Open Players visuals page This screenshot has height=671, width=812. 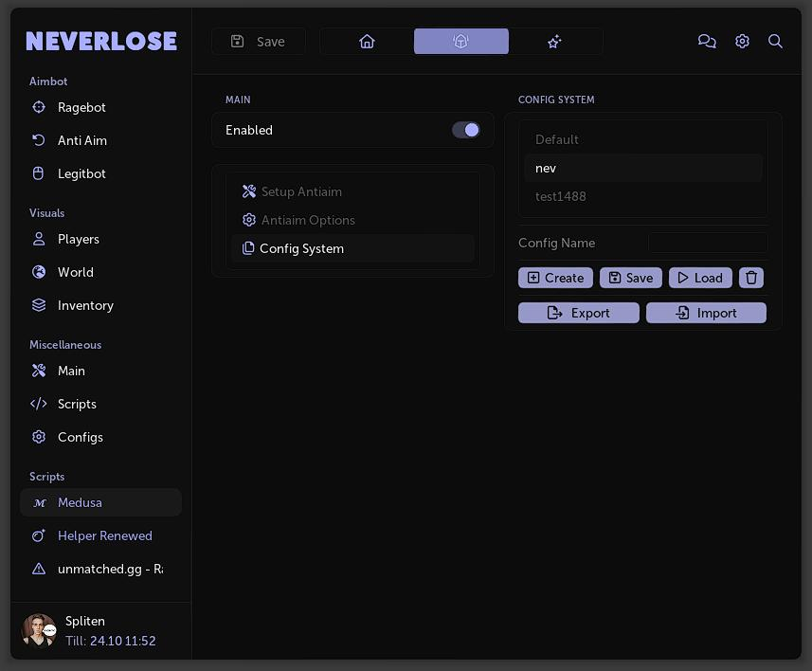click(x=101, y=239)
